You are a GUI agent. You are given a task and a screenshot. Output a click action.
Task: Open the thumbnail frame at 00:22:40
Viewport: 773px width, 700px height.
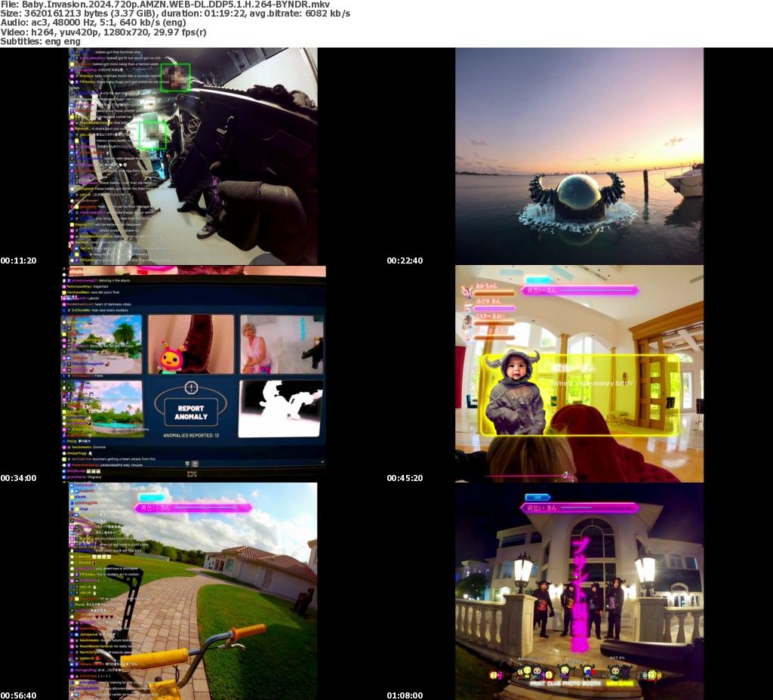[x=579, y=156]
